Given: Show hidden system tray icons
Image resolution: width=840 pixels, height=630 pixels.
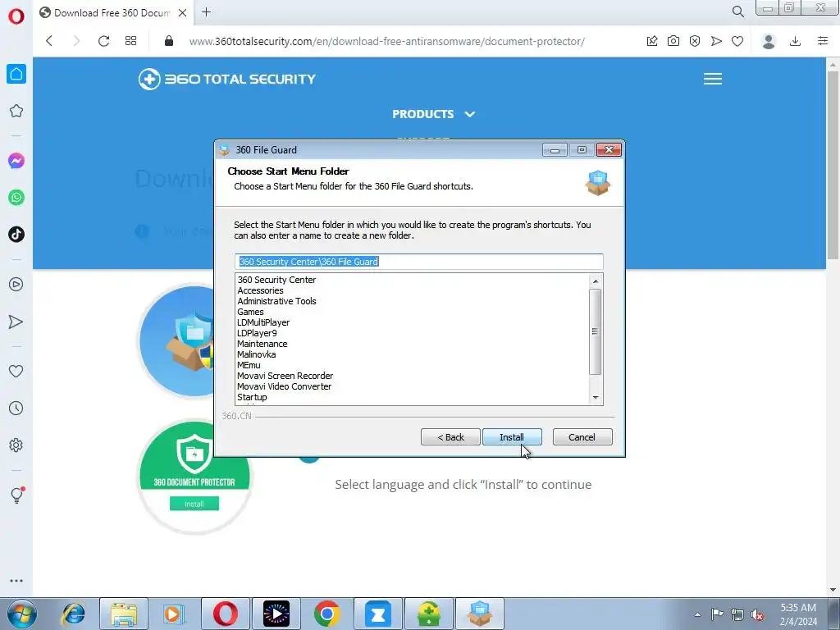Looking at the screenshot, I should 697,614.
